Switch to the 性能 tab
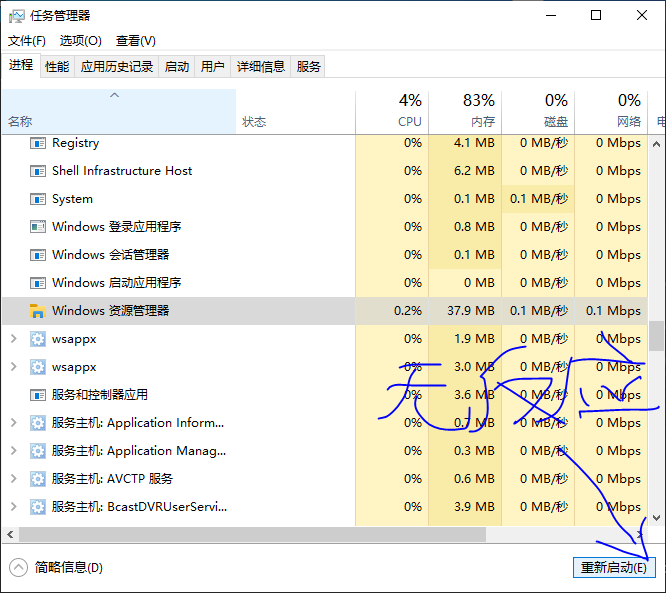Viewport: 666px width, 593px height. pyautogui.click(x=57, y=67)
